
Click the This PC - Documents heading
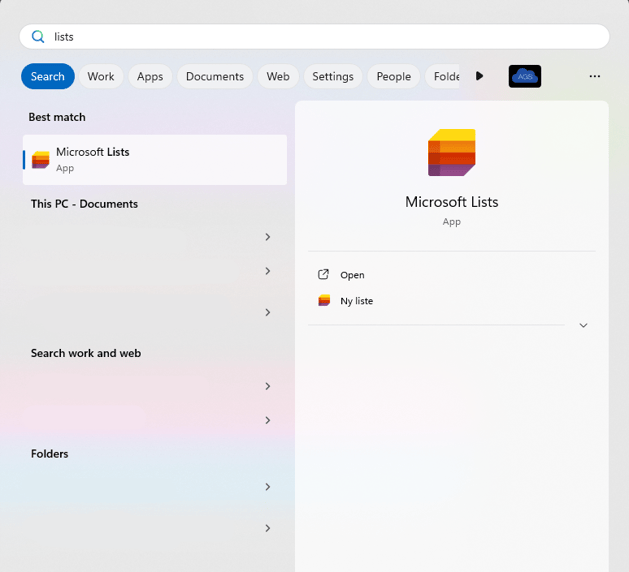(x=84, y=204)
